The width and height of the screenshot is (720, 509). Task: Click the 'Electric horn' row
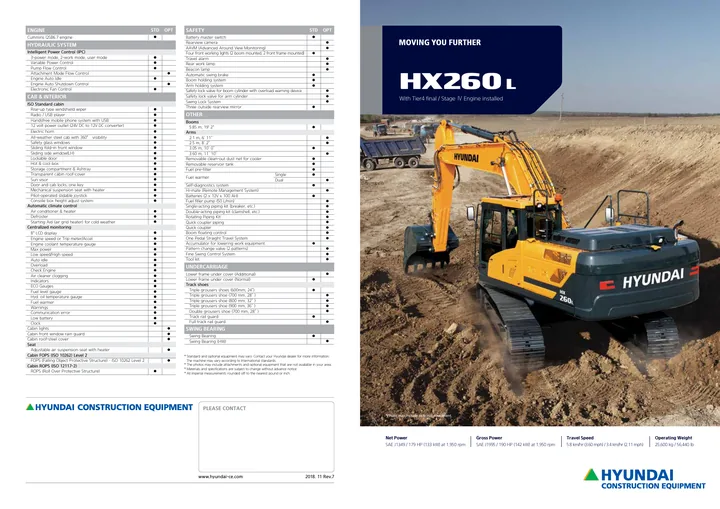(x=101, y=131)
